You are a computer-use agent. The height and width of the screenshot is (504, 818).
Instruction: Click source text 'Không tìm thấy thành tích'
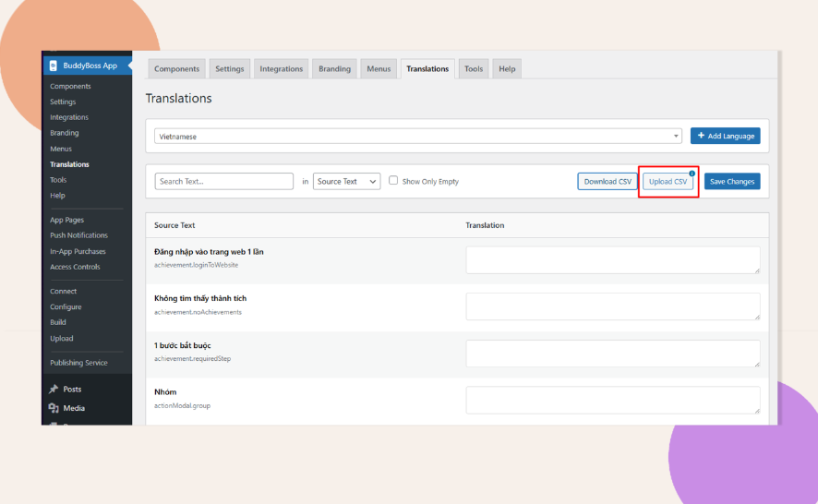click(200, 298)
